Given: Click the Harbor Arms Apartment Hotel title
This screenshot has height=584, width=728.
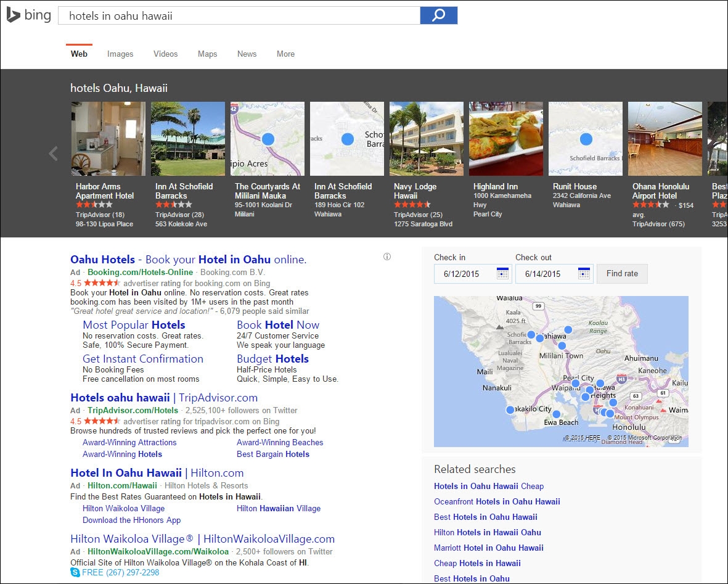Looking at the screenshot, I should [105, 191].
